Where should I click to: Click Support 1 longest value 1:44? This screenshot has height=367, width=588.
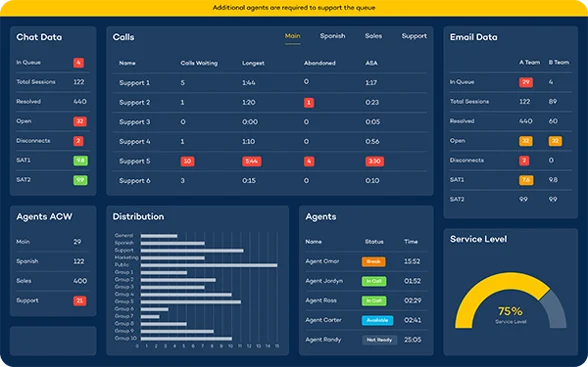[x=249, y=83]
